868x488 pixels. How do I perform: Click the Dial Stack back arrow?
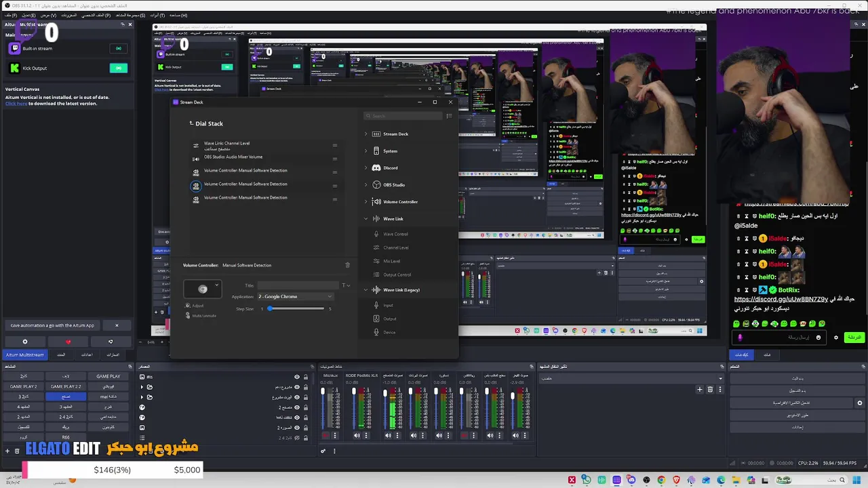coord(191,123)
